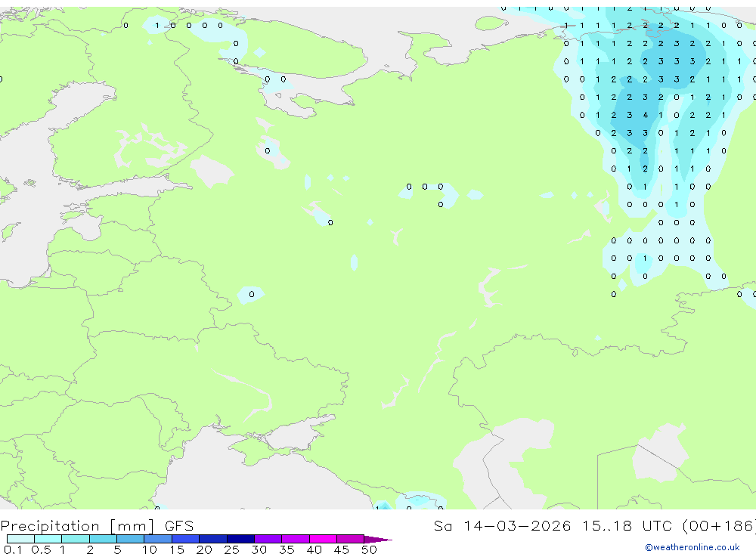Pick the 0.5–1 mm light cyan legend swatch
This screenshot has width=756, height=554.
click(48, 539)
